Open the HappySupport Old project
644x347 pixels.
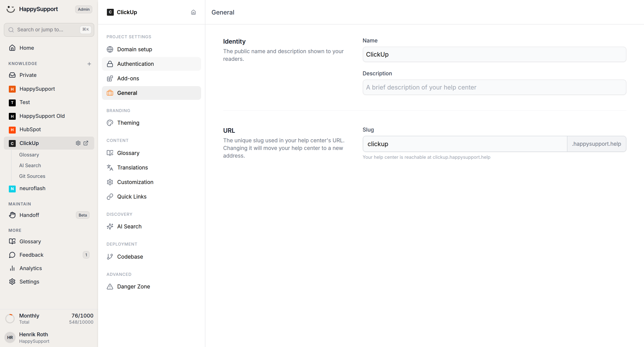[x=49, y=116]
